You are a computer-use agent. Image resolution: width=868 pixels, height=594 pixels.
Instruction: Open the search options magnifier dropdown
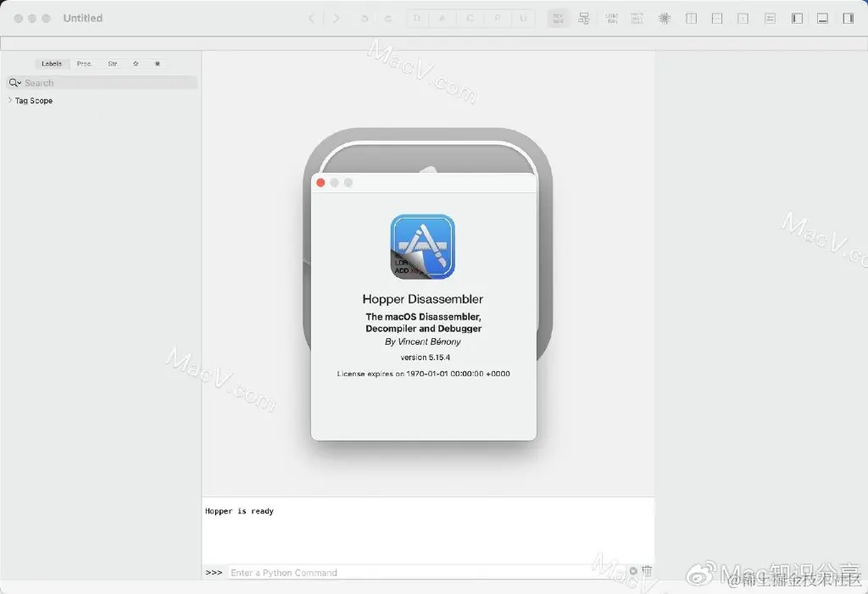[x=15, y=83]
